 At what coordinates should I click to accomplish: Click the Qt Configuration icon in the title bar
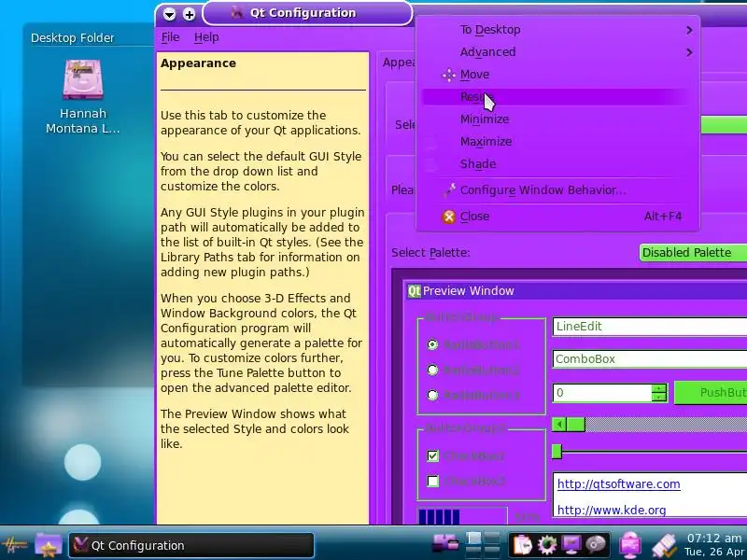click(237, 12)
